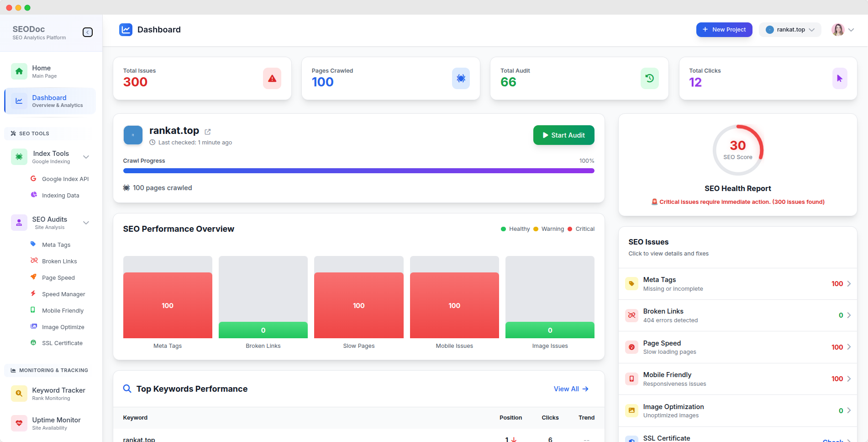Click the header Dashboard chart icon
Viewport: 868px width, 442px height.
pos(126,30)
